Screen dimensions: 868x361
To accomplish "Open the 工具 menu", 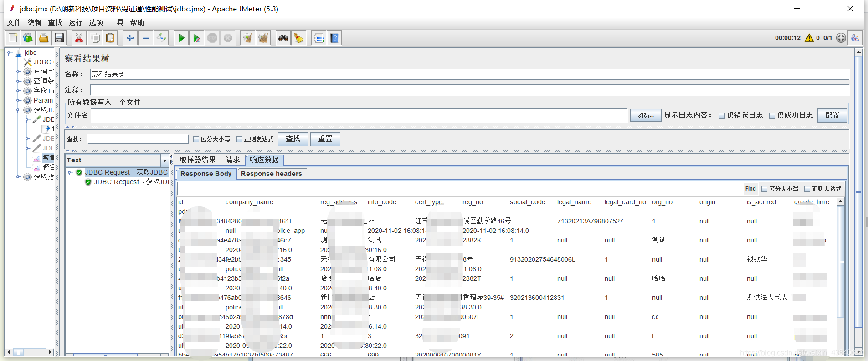I will click(x=117, y=22).
